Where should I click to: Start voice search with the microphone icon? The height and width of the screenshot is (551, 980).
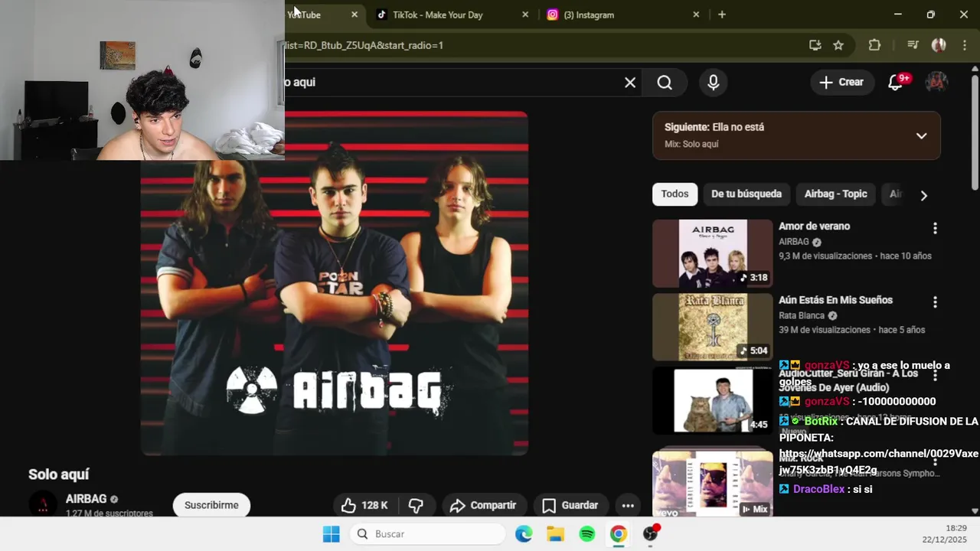714,83
